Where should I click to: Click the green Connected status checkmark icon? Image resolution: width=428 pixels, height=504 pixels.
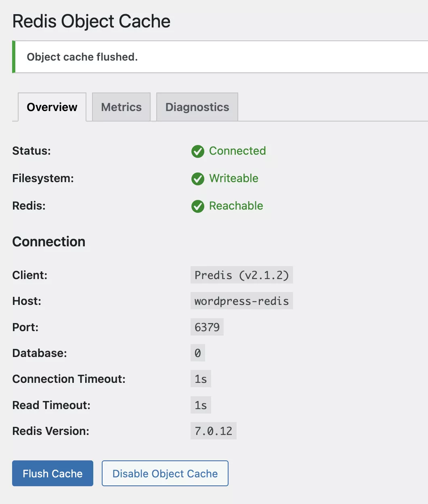pos(197,151)
